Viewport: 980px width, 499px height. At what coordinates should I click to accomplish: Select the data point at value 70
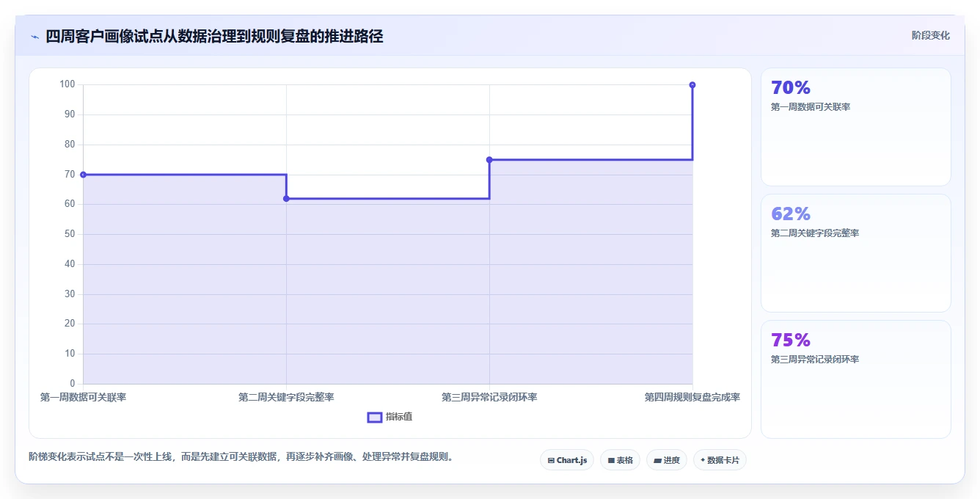(x=83, y=175)
